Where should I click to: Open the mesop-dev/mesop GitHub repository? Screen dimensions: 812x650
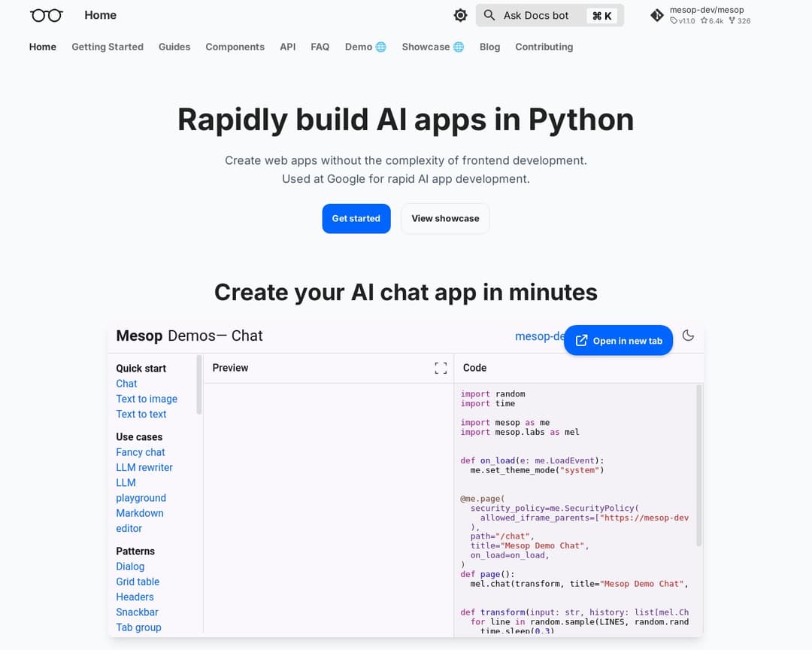[700, 15]
